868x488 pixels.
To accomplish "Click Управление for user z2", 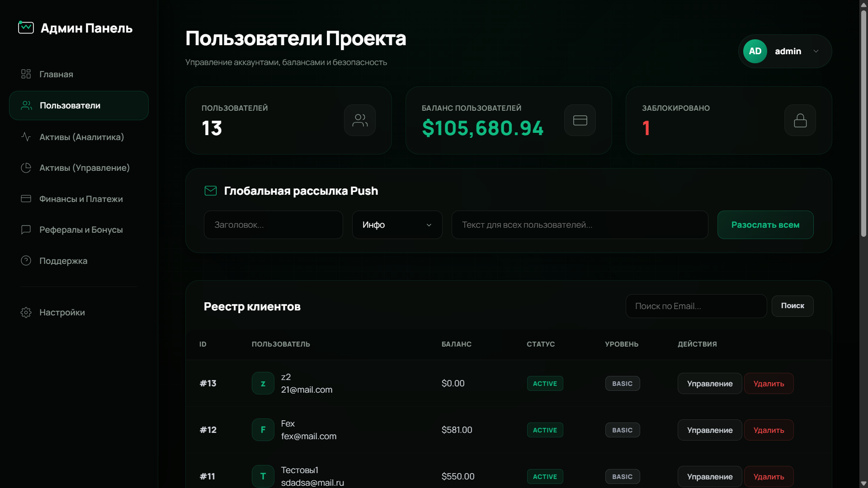I will coord(710,384).
